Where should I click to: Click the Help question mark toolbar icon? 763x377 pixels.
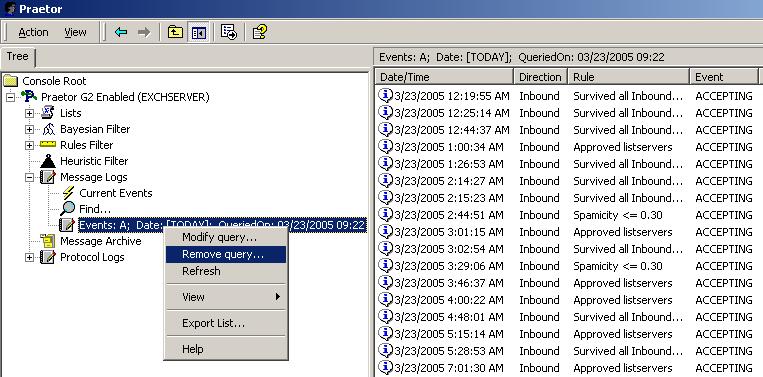[259, 33]
